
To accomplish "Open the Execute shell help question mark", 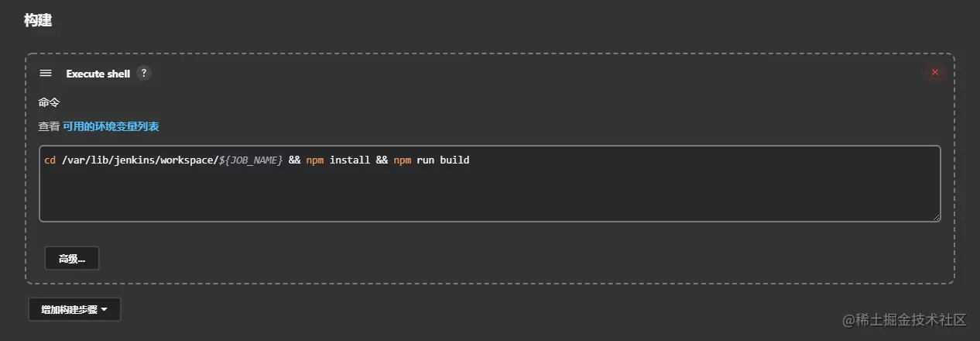I will click(143, 73).
